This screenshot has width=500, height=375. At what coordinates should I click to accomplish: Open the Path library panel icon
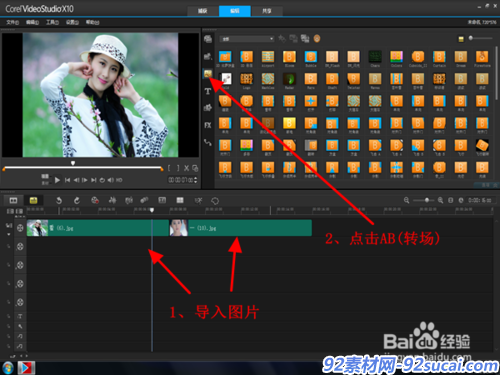pos(208,143)
